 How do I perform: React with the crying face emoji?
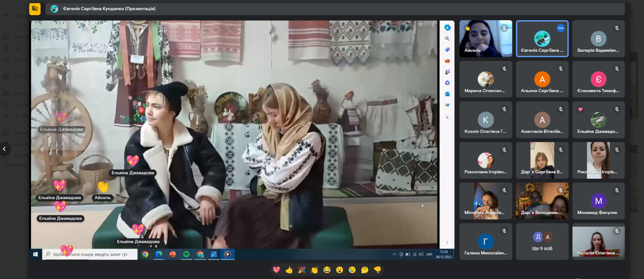(352, 270)
